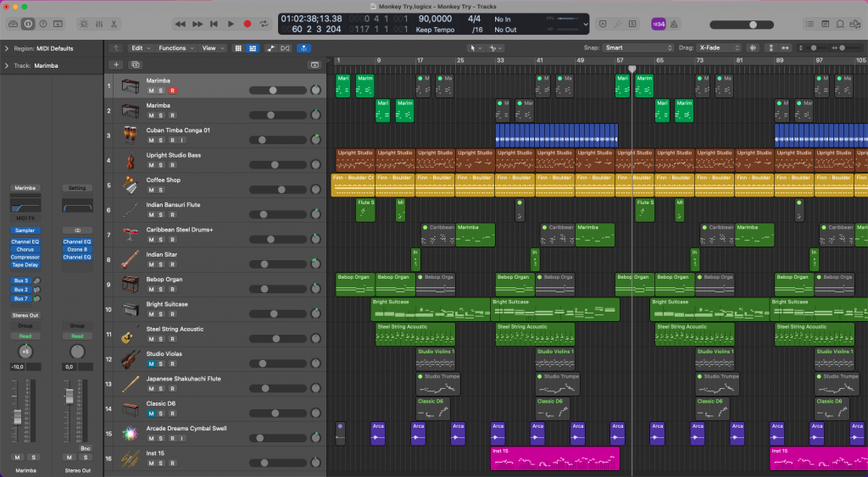Toggle the purple Count-in button
This screenshot has height=477, width=868.
pyautogui.click(x=658, y=24)
